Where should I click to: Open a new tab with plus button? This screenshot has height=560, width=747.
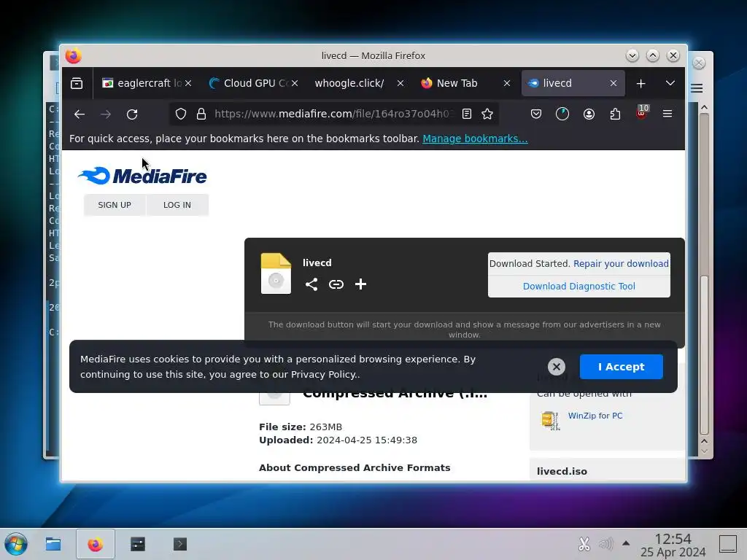coord(640,83)
